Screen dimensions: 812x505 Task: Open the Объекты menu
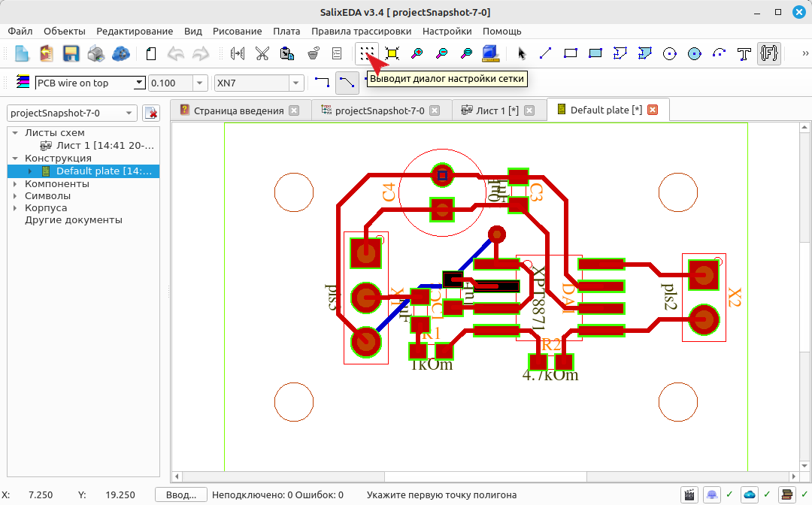tap(64, 31)
